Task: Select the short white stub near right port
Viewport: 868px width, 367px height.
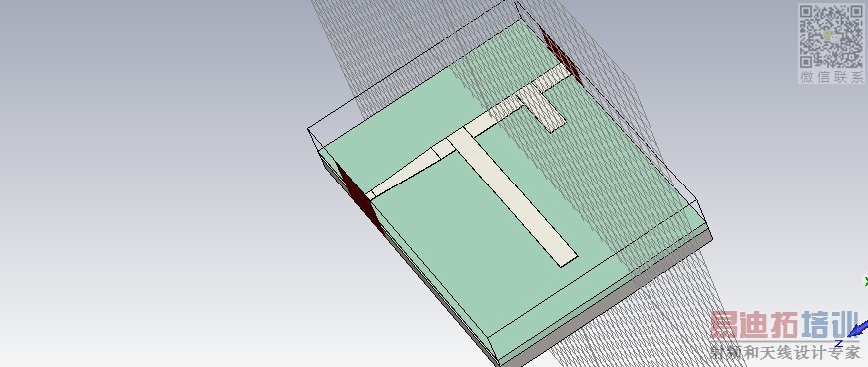Action: [542, 109]
